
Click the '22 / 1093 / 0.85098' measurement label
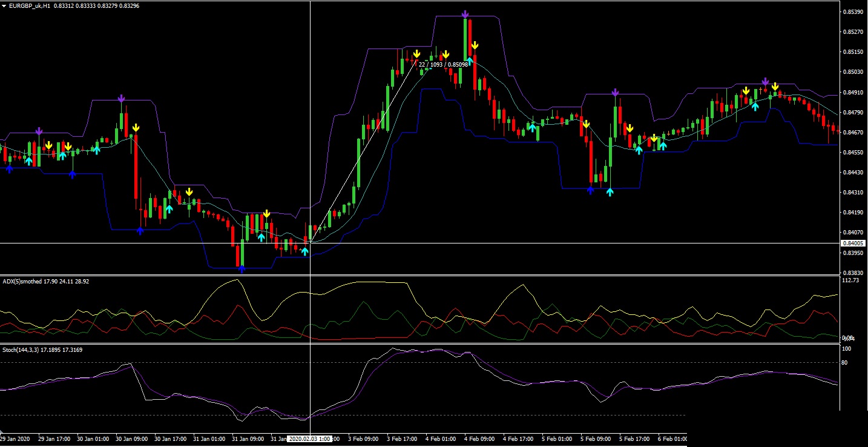(x=443, y=64)
